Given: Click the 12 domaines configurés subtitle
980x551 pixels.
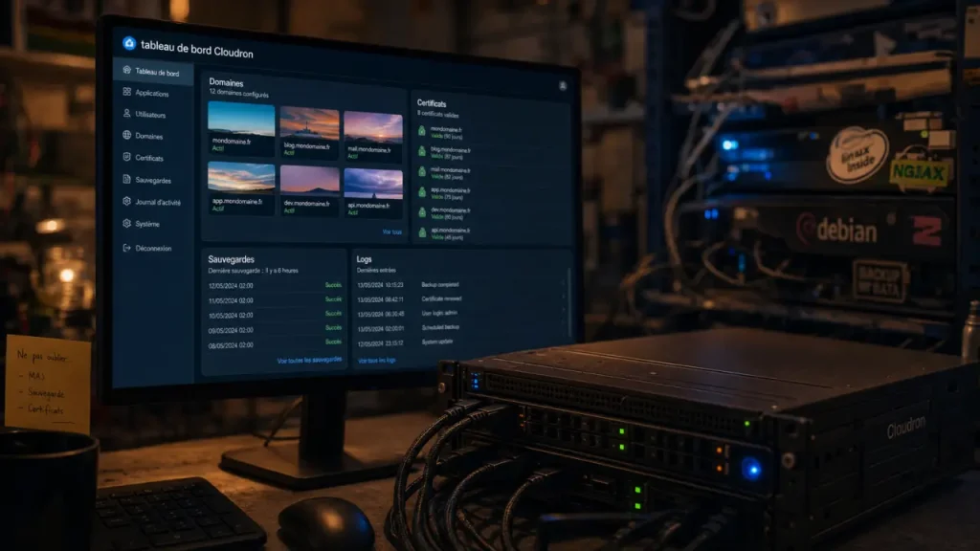Looking at the screenshot, I should (238, 94).
